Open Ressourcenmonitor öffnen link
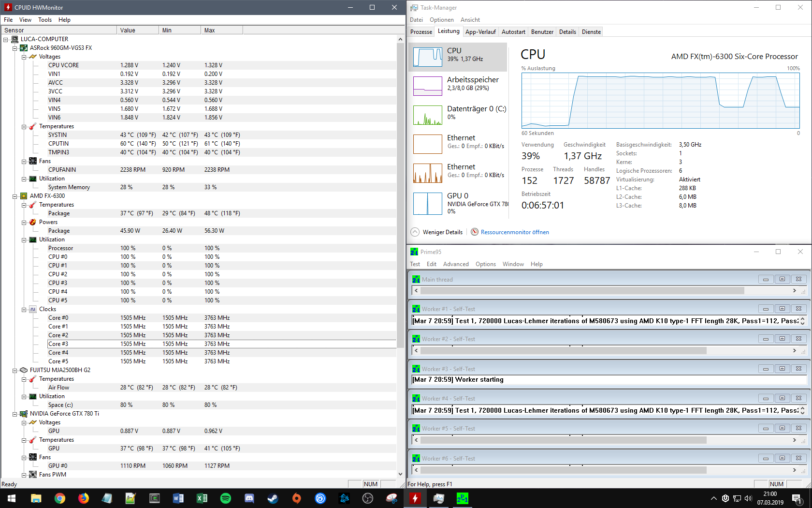The height and width of the screenshot is (508, 812). (x=515, y=232)
